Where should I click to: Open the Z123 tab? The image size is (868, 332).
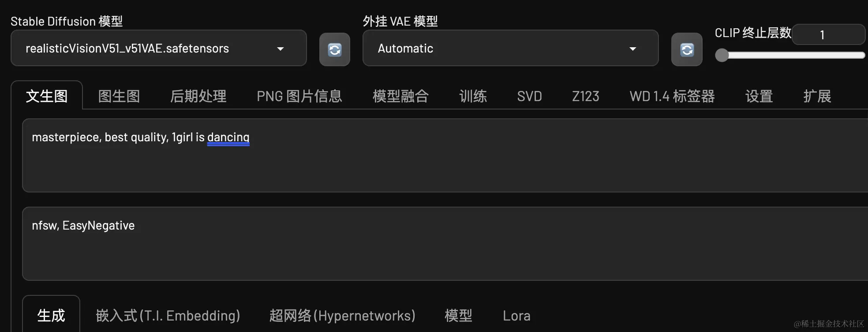tap(585, 96)
